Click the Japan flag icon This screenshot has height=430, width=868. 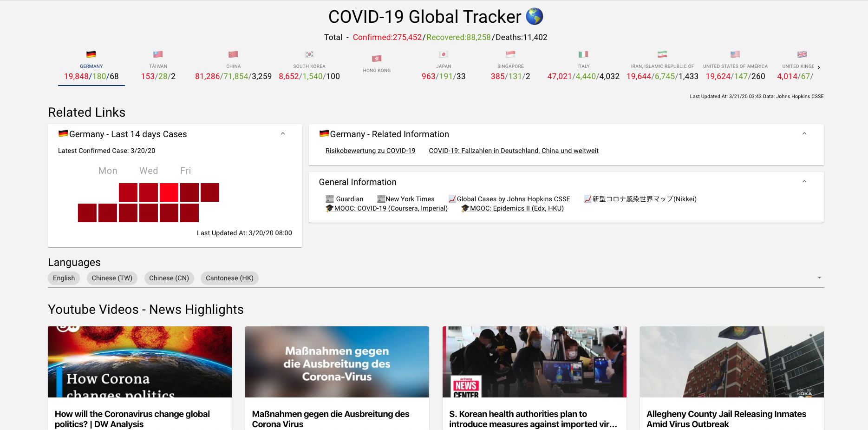[444, 54]
